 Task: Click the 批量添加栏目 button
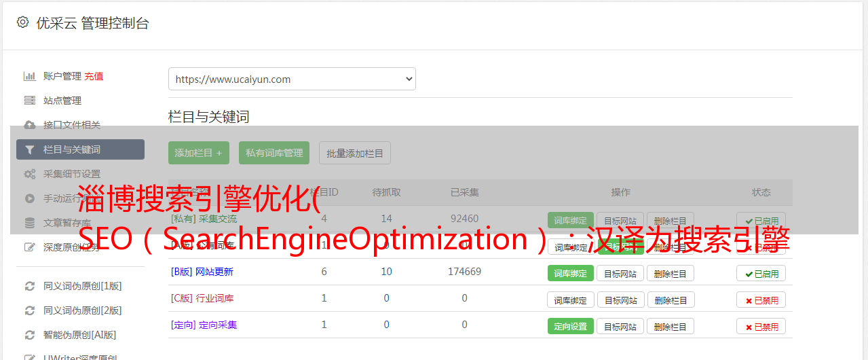[x=355, y=153]
